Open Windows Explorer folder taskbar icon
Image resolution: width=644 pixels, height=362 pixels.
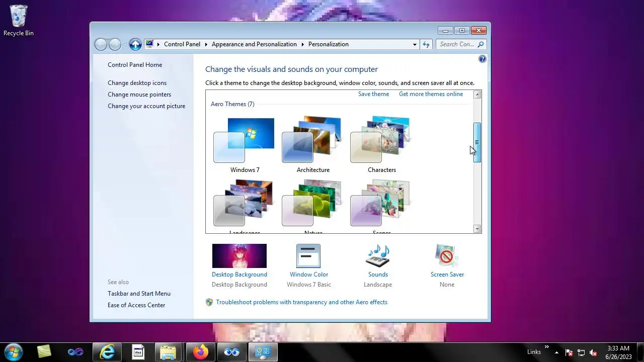click(169, 352)
